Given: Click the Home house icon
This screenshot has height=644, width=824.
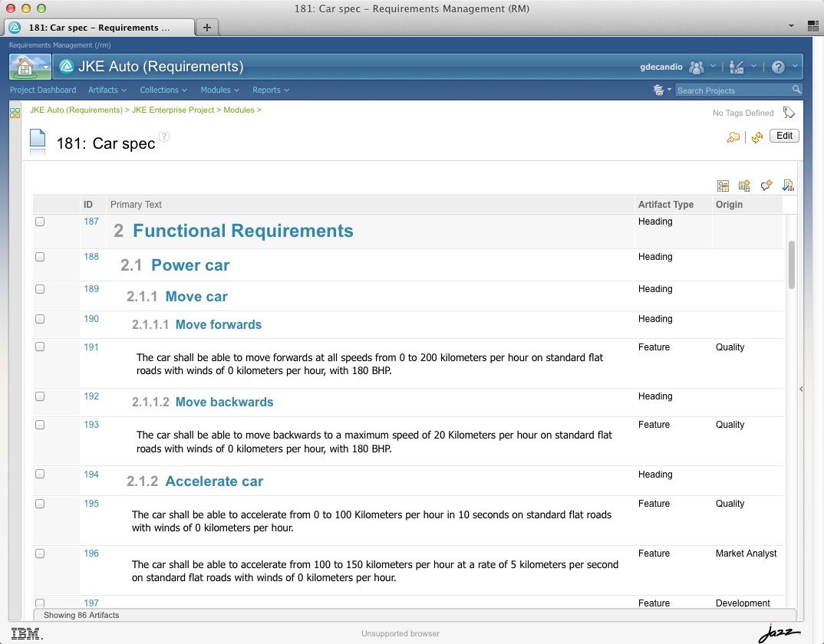Looking at the screenshot, I should coord(25,67).
